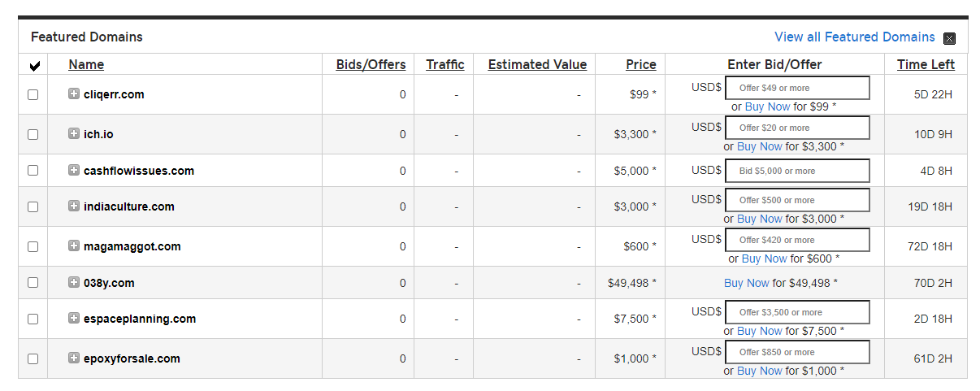This screenshot has width=980, height=391.
Task: Close the Featured Domains panel
Action: point(949,38)
